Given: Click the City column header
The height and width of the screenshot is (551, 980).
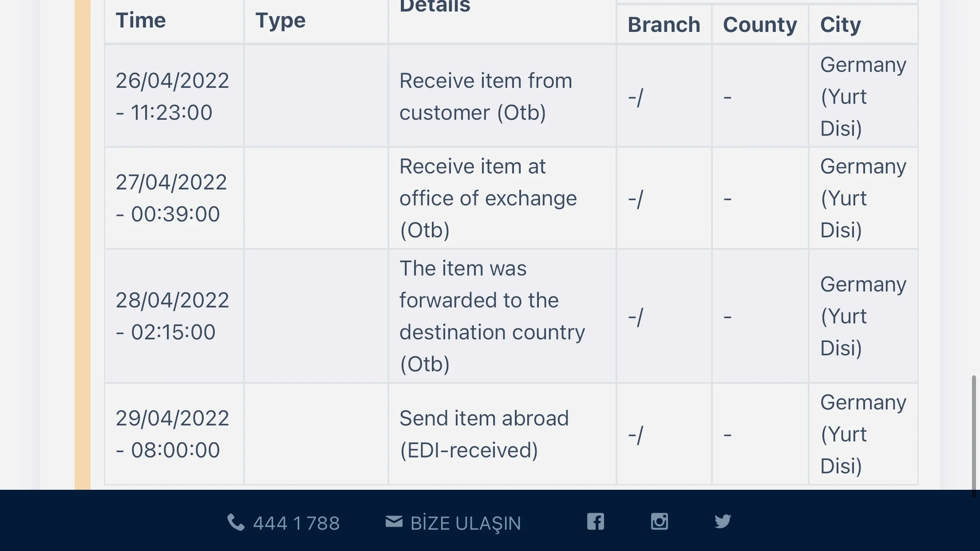Looking at the screenshot, I should pyautogui.click(x=841, y=24).
